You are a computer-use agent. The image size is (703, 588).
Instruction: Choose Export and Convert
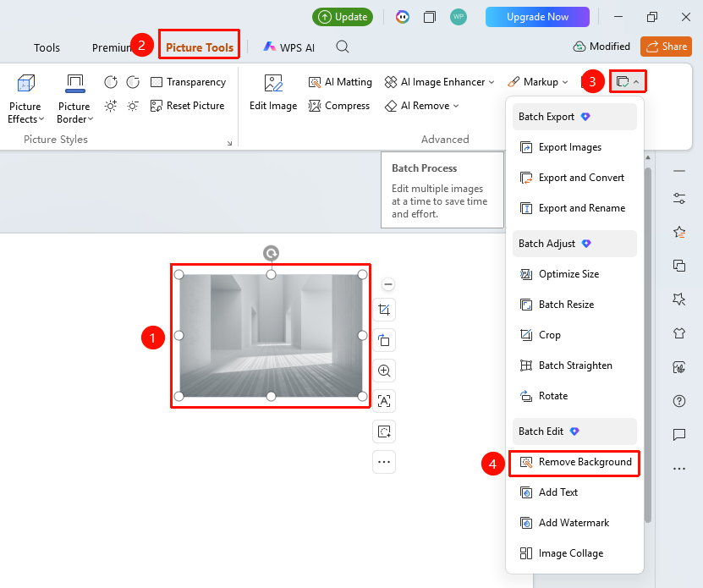point(574,178)
